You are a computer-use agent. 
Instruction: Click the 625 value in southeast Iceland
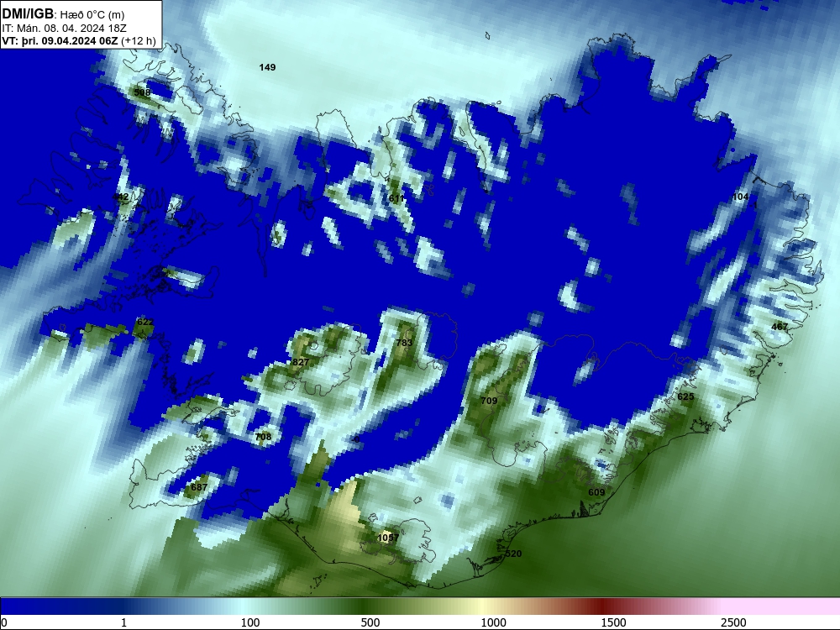[685, 396]
